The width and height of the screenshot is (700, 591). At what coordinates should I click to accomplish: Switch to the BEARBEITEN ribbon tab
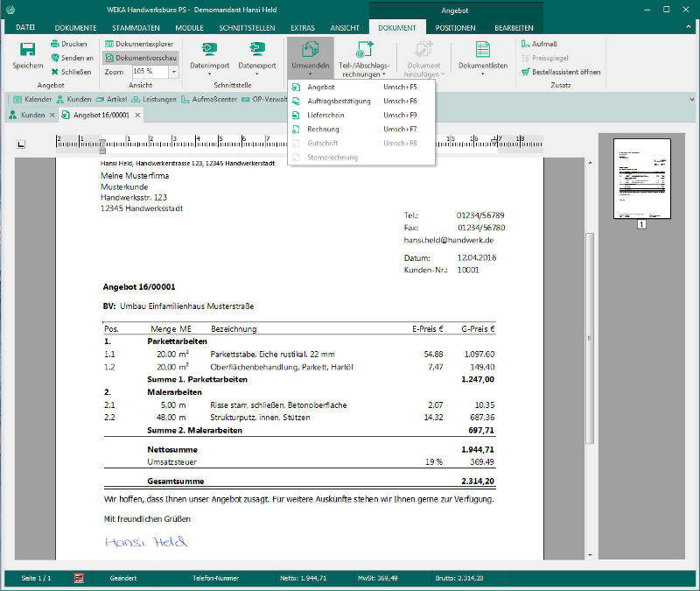pyautogui.click(x=514, y=28)
